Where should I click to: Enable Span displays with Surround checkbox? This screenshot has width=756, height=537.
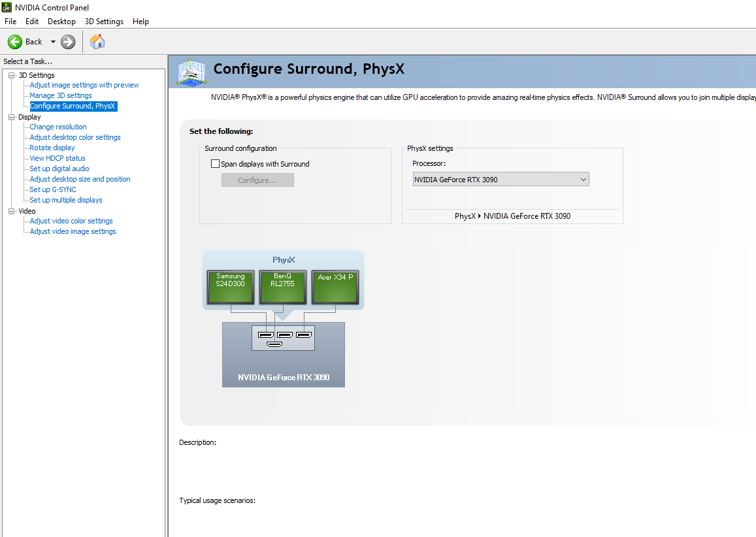tap(215, 164)
